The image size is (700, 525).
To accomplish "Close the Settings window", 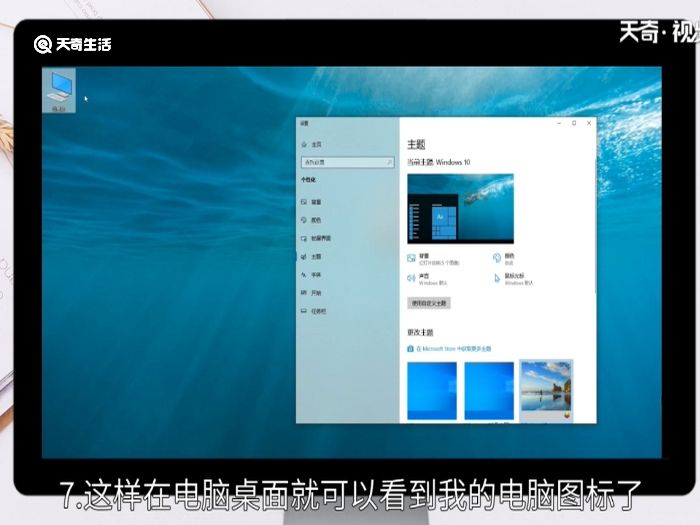I will (x=589, y=123).
